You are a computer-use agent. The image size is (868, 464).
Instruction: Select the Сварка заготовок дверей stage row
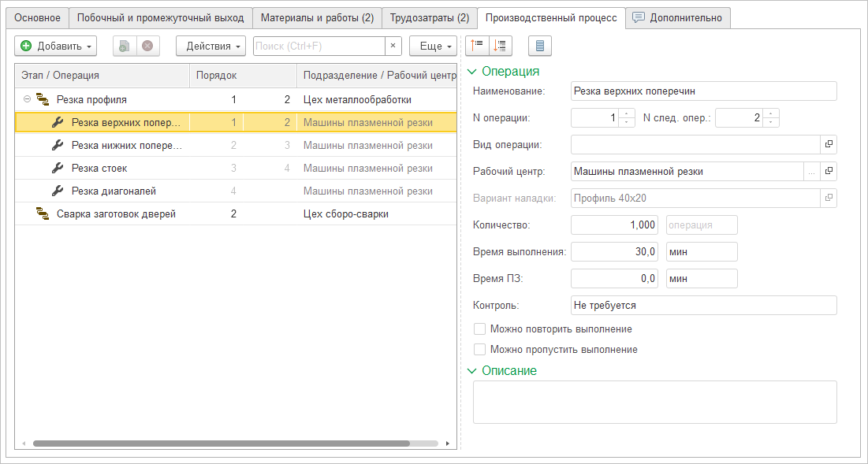116,214
